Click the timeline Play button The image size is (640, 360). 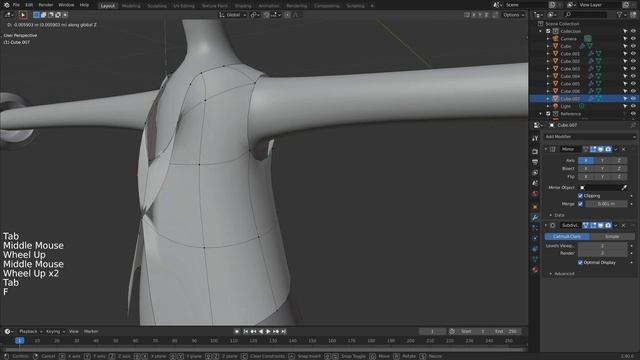(x=268, y=331)
